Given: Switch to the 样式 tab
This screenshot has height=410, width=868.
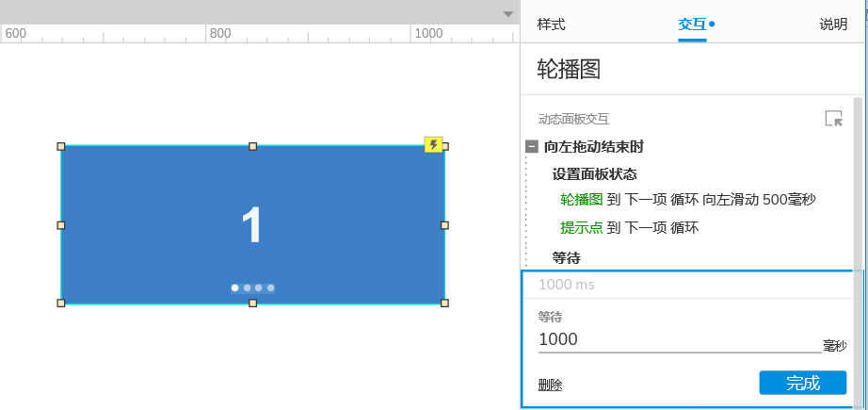Looking at the screenshot, I should [551, 25].
